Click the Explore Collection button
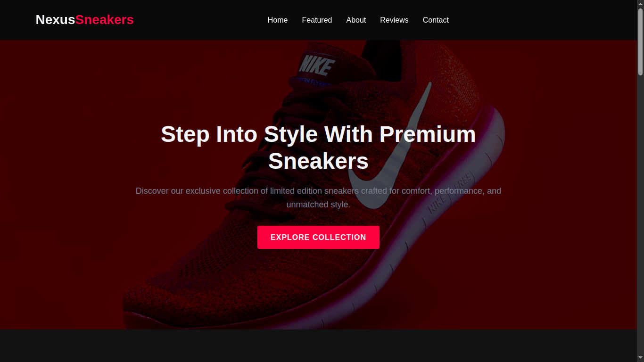Screen dimensions: 644x362 318,237
